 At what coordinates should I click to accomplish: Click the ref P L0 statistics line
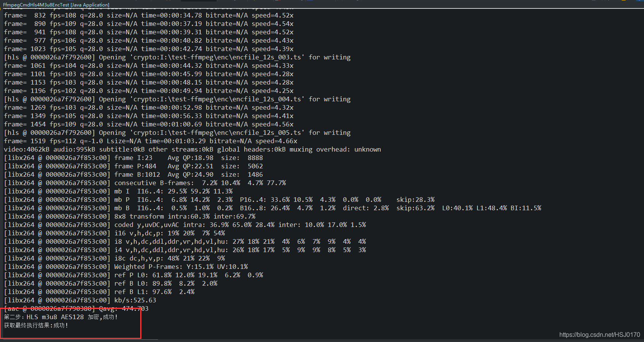pos(133,275)
